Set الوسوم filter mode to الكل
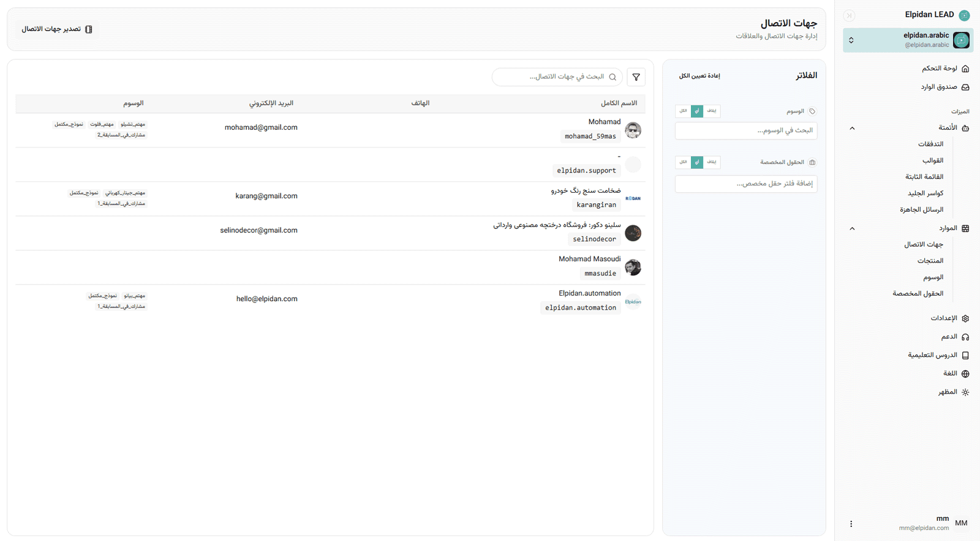This screenshot has height=541, width=980. 683,111
